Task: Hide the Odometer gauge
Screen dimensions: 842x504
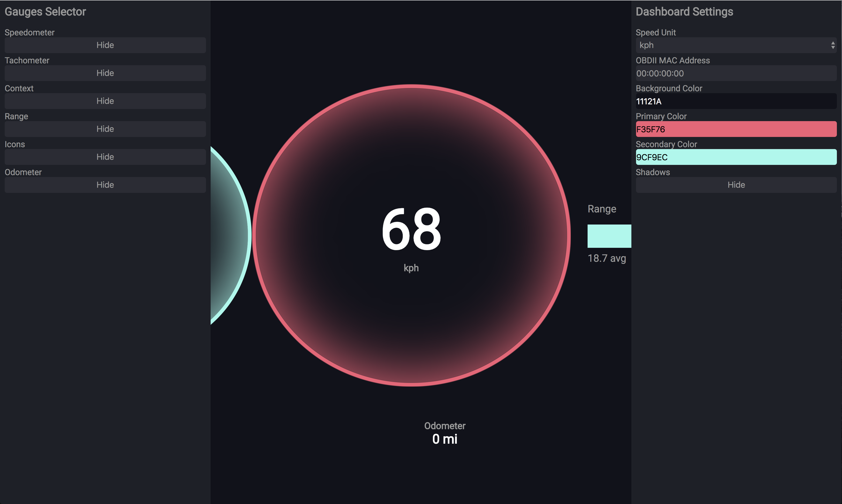Action: pos(105,185)
